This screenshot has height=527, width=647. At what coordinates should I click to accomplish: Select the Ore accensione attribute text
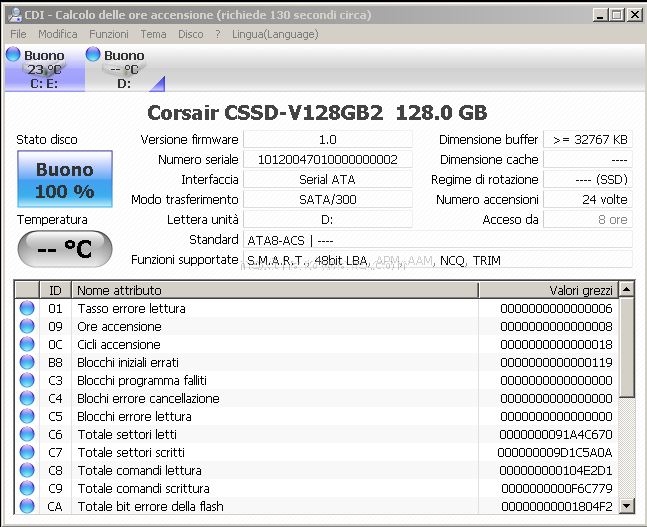[119, 327]
